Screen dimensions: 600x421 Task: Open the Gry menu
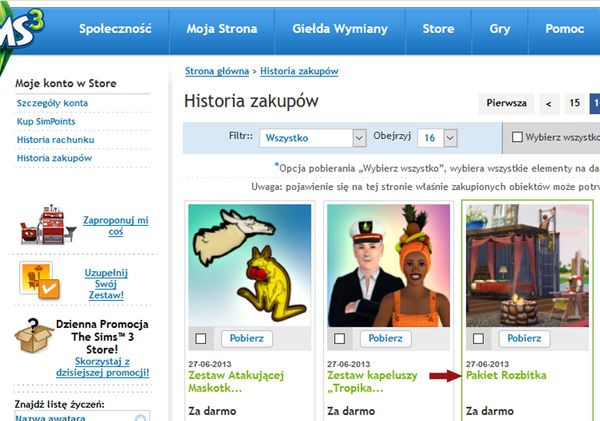coord(500,29)
